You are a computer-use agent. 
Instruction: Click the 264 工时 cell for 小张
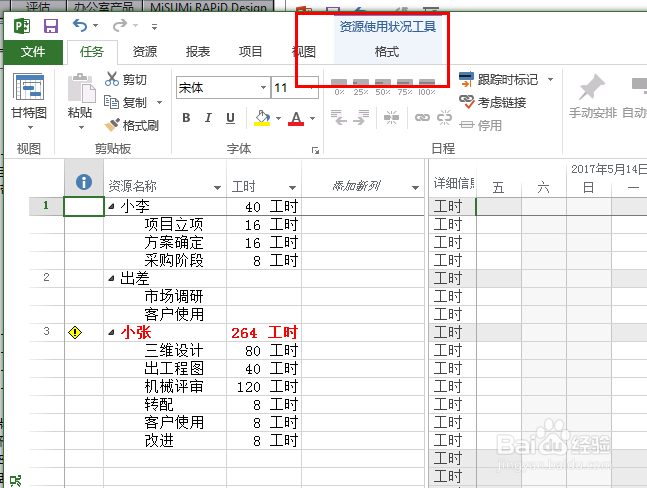tap(264, 332)
